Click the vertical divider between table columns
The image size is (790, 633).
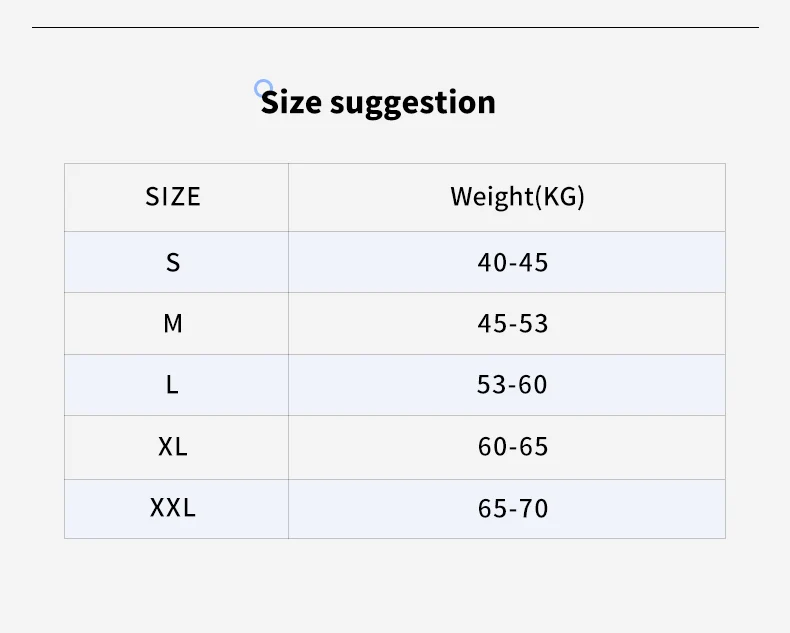pos(289,350)
